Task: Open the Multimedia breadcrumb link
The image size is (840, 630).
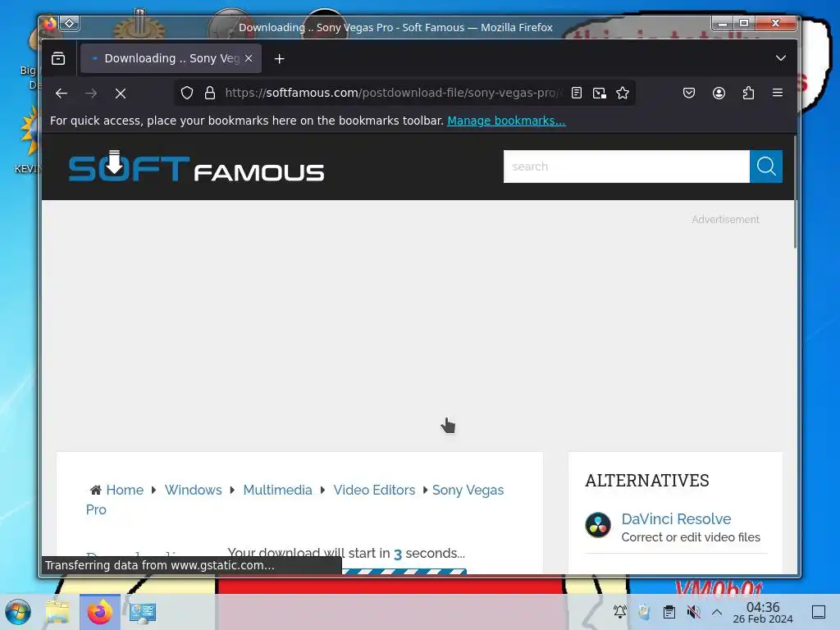Action: coord(277,491)
